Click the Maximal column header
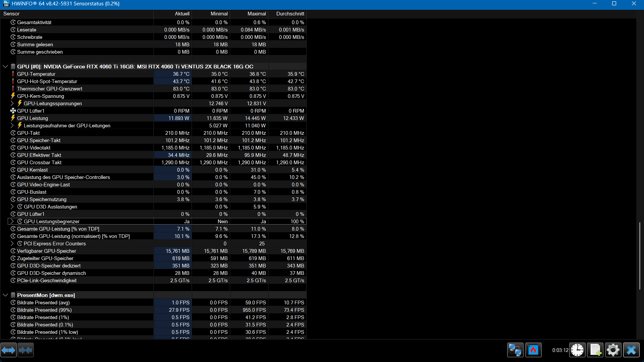The height and width of the screenshot is (362, 644). [x=256, y=14]
